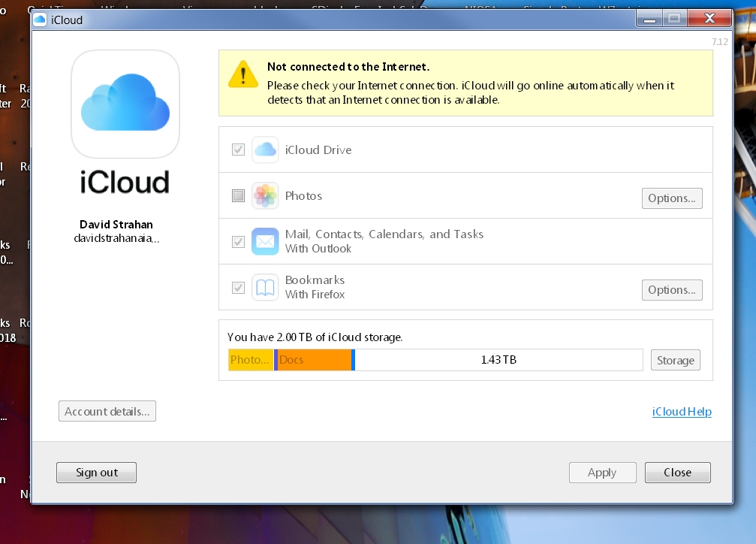Click the orange Docs storage segment
756x544 pixels.
315,360
